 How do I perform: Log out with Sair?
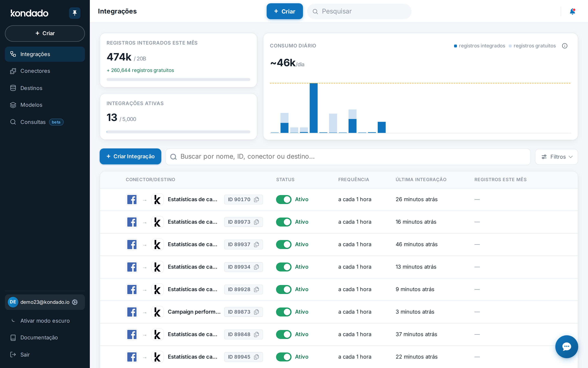coord(45,355)
